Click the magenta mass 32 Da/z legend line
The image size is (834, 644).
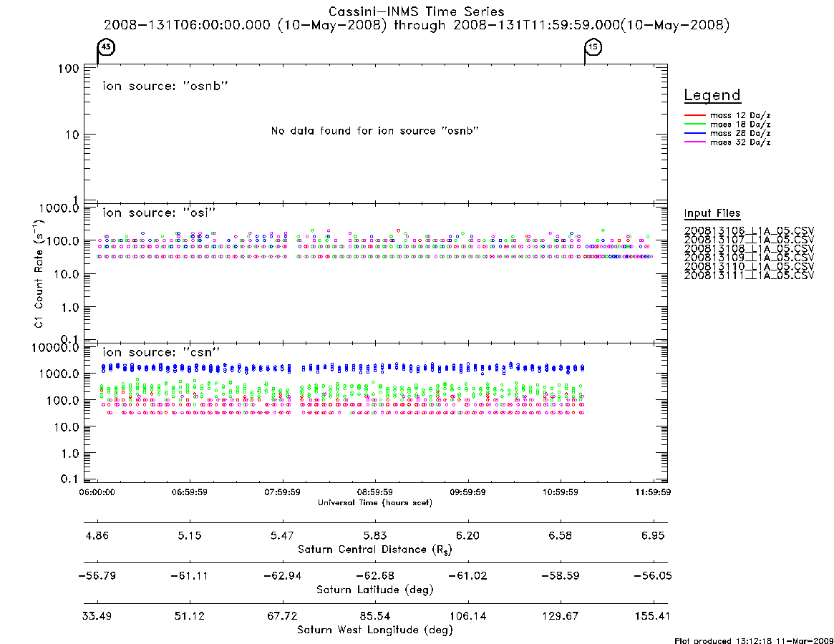(x=694, y=142)
